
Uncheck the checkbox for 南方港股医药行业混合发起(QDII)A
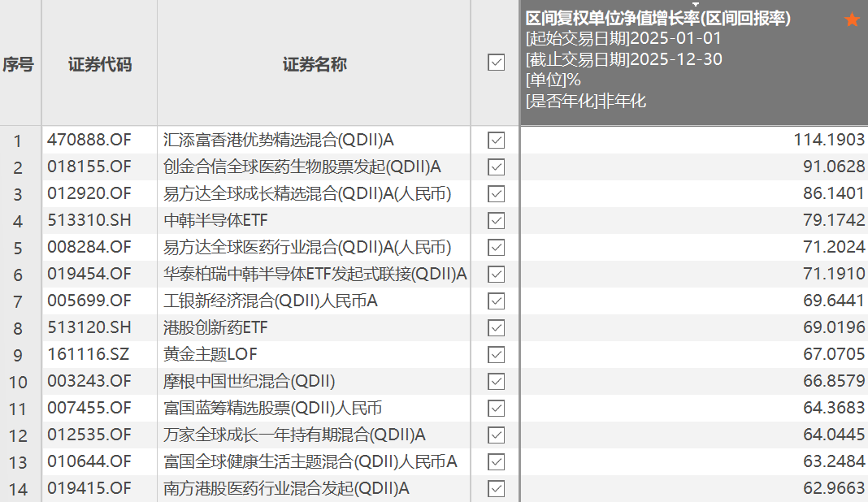pos(496,488)
